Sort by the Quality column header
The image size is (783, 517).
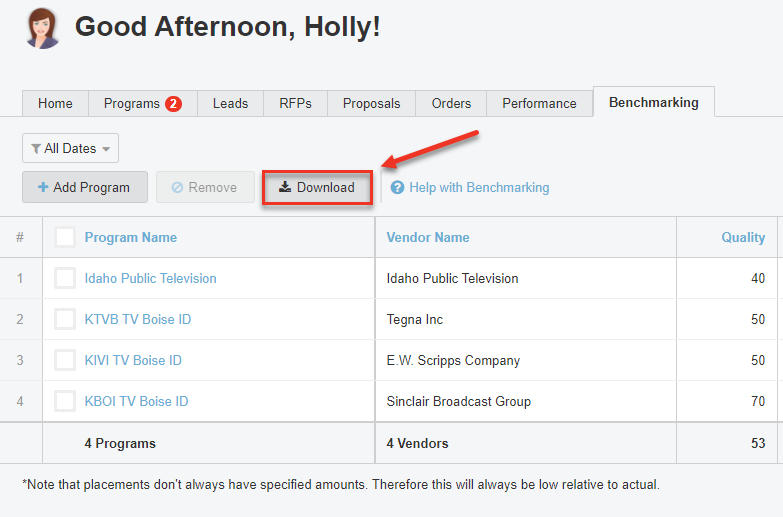tap(743, 237)
